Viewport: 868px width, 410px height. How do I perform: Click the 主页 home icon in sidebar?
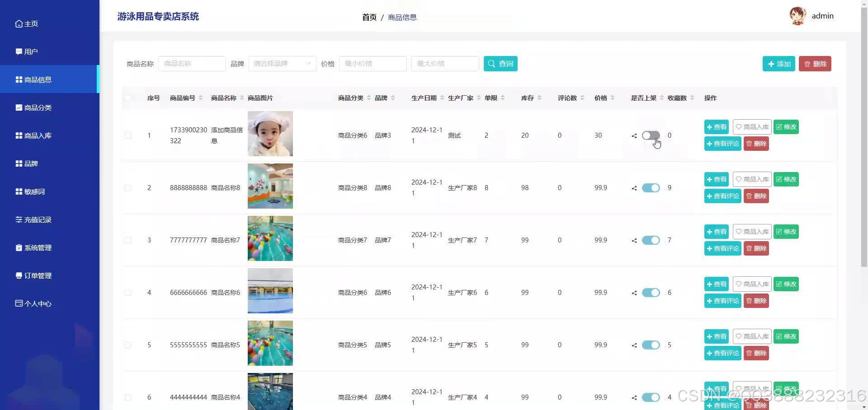(x=19, y=23)
